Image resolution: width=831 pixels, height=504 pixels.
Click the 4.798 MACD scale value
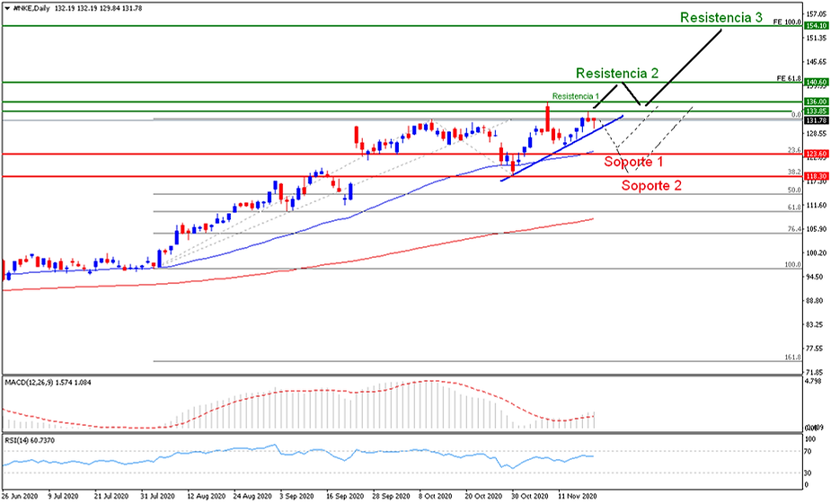(x=812, y=381)
